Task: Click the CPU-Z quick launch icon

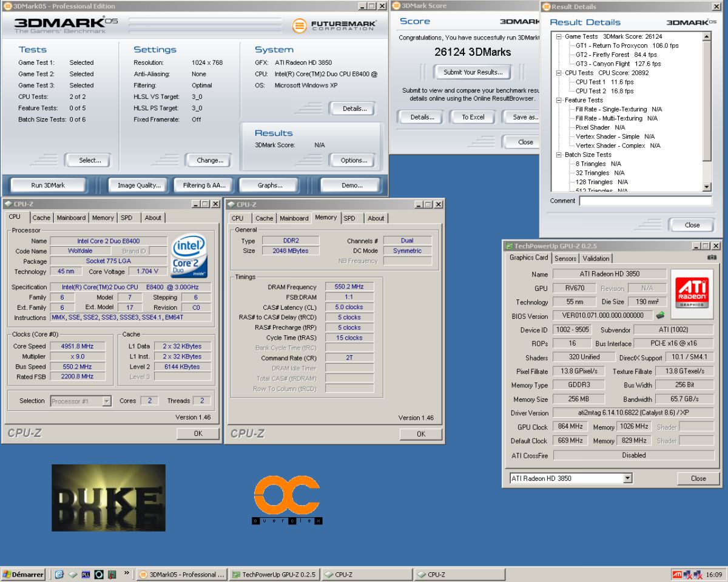Action: click(x=72, y=574)
